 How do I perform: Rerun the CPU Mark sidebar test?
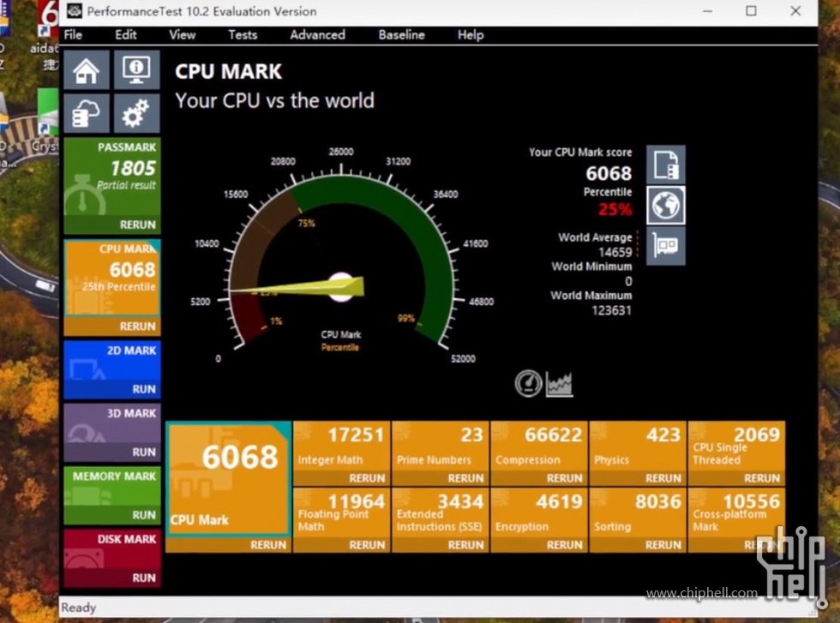point(138,326)
